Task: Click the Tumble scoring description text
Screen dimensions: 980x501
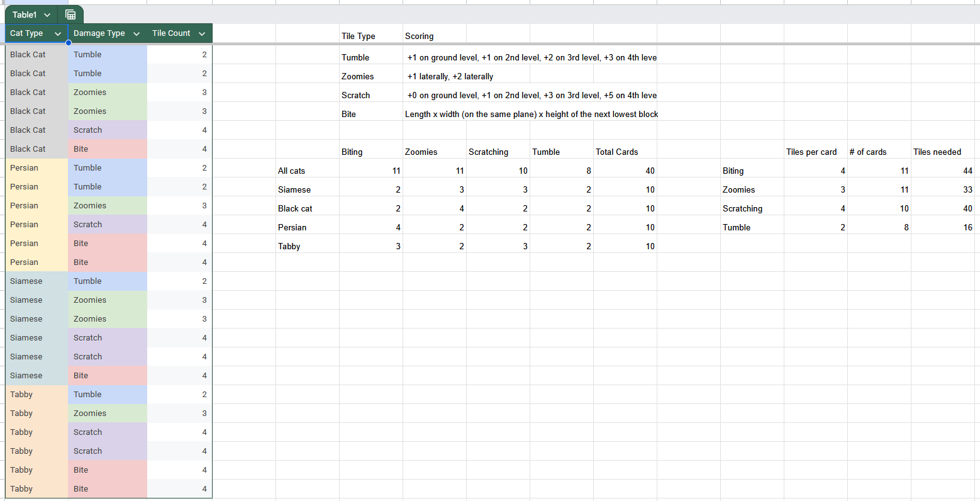Action: (532, 57)
